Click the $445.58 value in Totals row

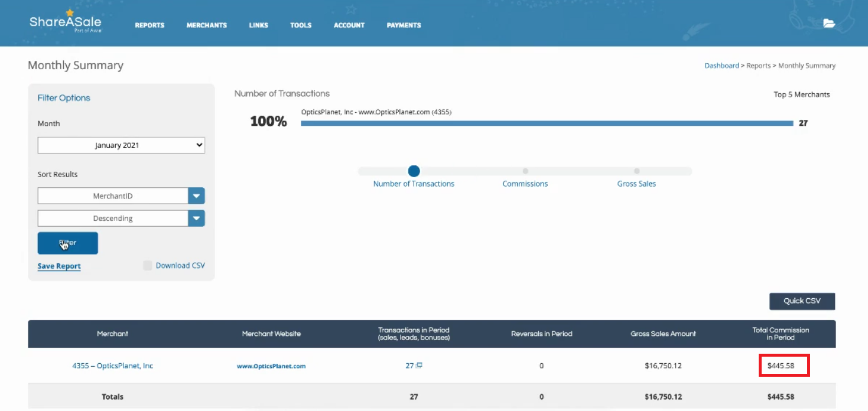click(781, 397)
